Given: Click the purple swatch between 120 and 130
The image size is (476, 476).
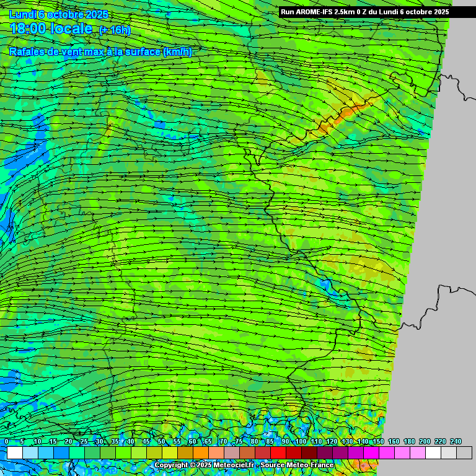Looking at the screenshot, I should 340,453.
